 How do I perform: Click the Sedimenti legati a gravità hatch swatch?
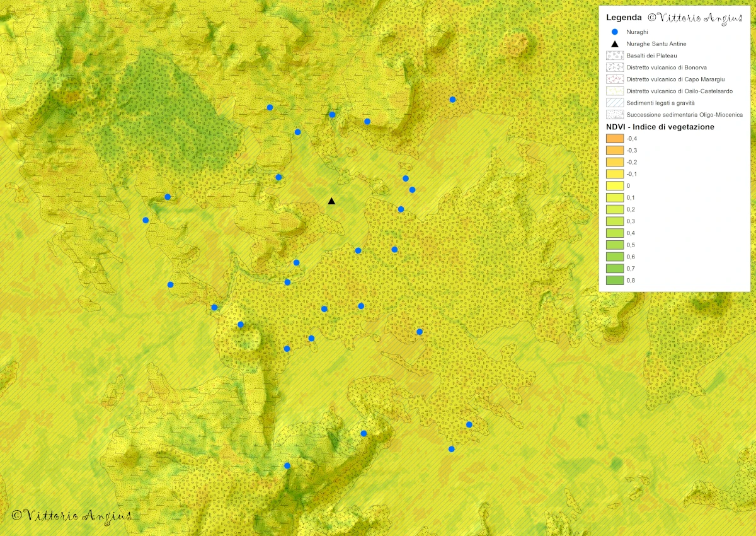click(x=614, y=103)
